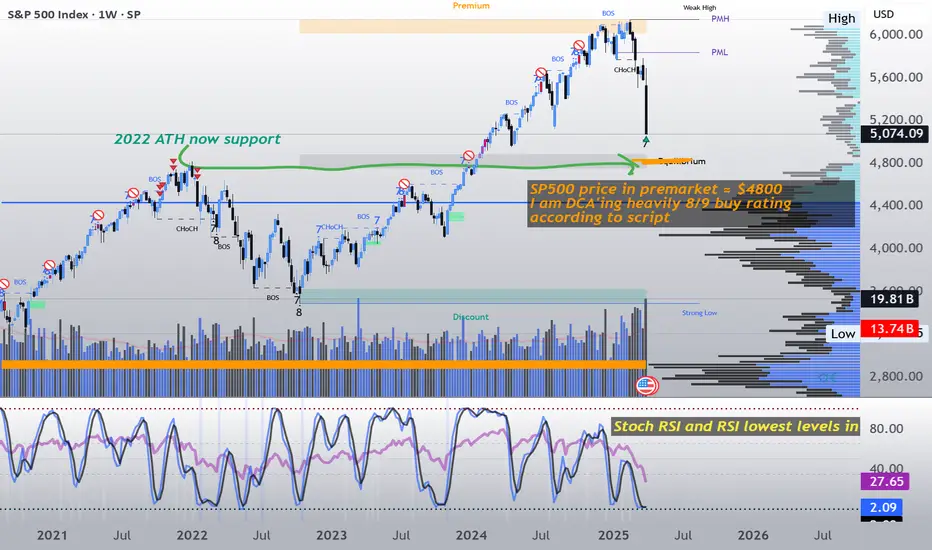This screenshot has width=932, height=550.
Task: Open the USD currency selector
Action: tap(883, 14)
